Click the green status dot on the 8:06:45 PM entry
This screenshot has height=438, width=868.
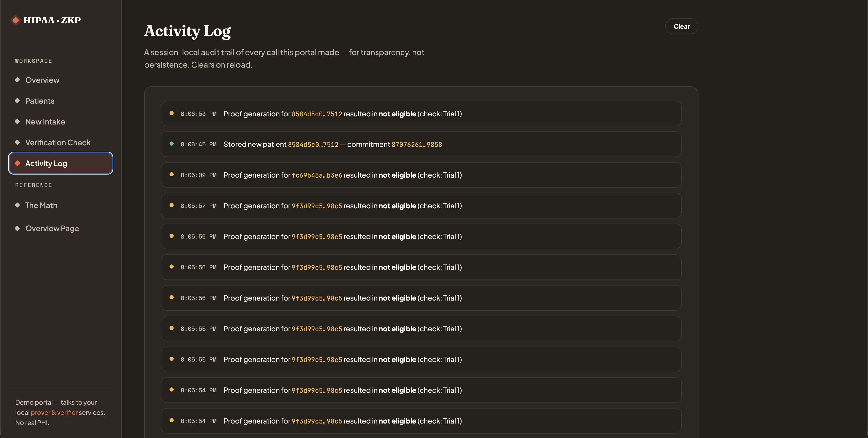pyautogui.click(x=172, y=144)
